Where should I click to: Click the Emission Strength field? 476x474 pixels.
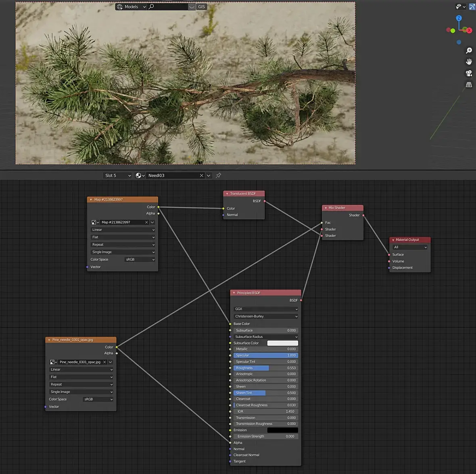point(265,436)
